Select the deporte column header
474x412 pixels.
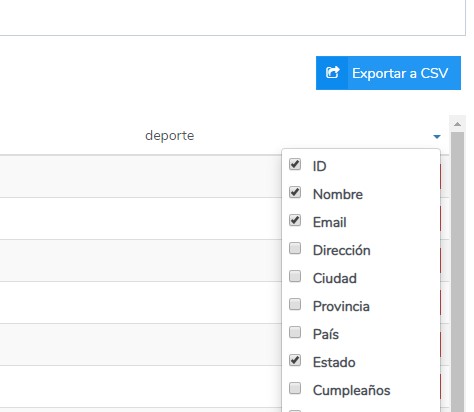click(x=170, y=136)
